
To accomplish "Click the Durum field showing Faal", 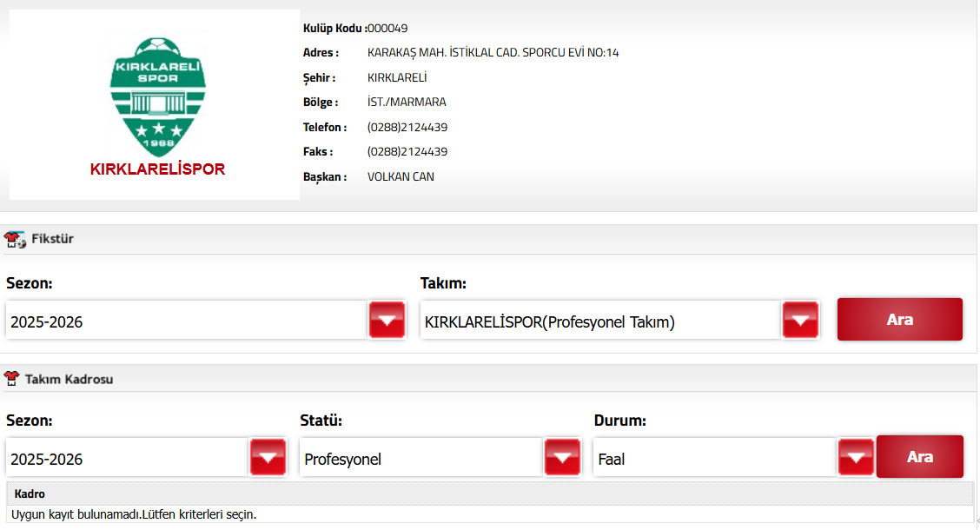I will [x=715, y=459].
